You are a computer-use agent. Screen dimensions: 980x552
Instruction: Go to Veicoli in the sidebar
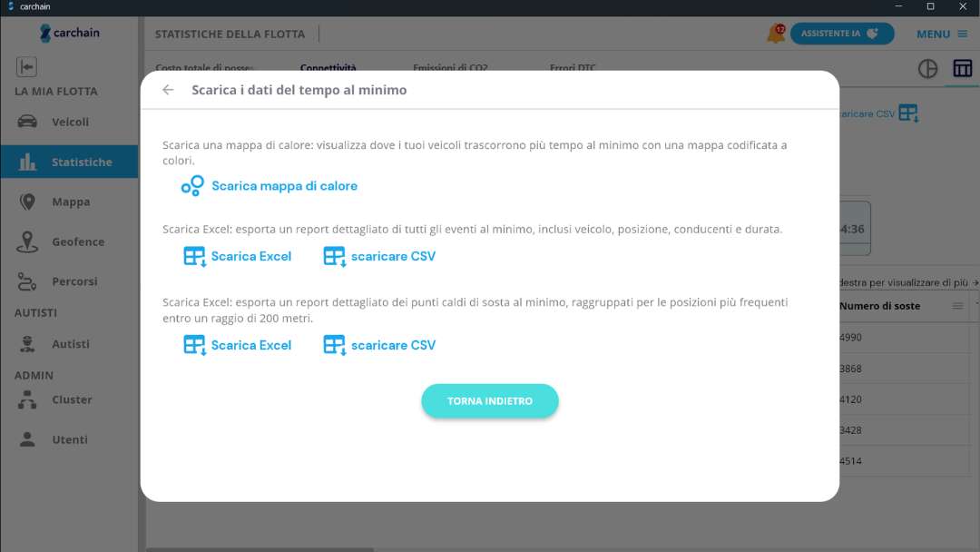click(x=69, y=122)
